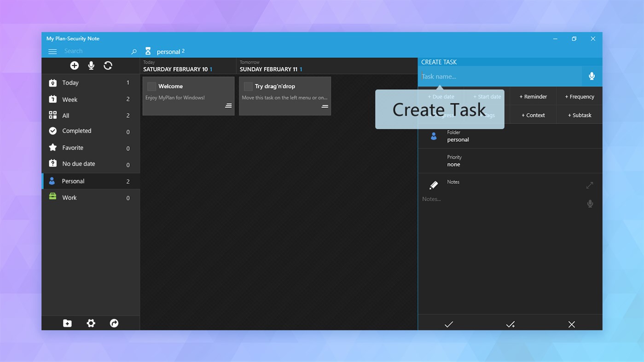Screen dimensions: 644x362
Task: Toggle the sidebar with the hamburger icon
Action: (x=52, y=52)
